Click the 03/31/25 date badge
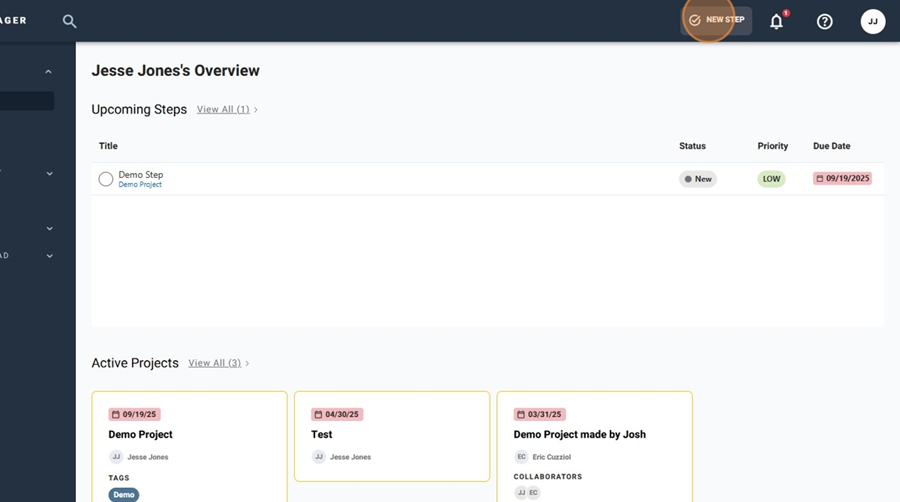Screen dimensions: 900x502 click(x=540, y=414)
